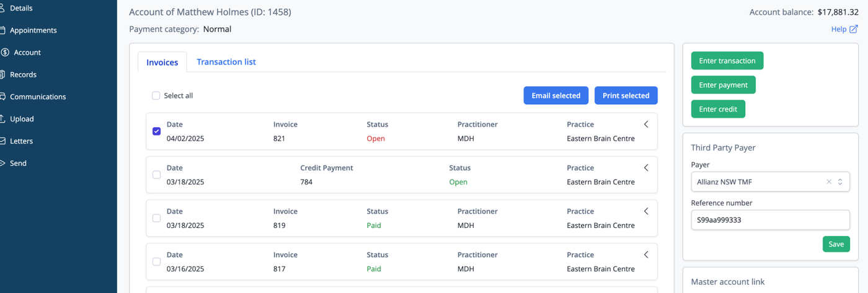Clear the Allianz NSW TMF payer selection

[829, 182]
